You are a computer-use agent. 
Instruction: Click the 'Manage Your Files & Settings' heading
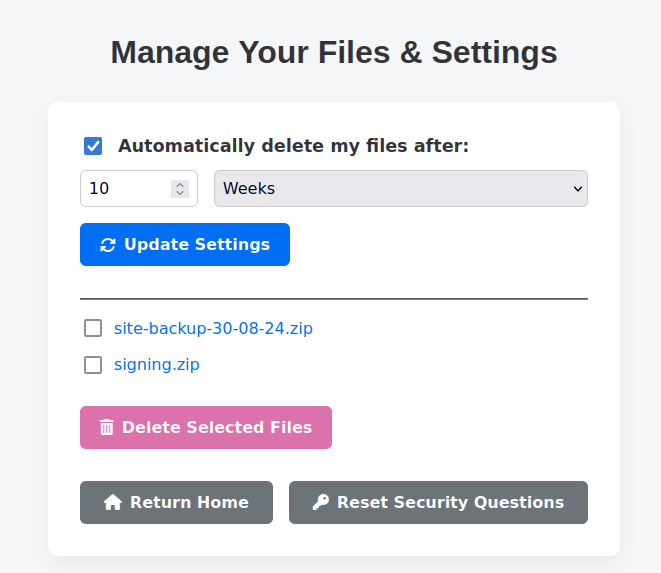click(334, 52)
